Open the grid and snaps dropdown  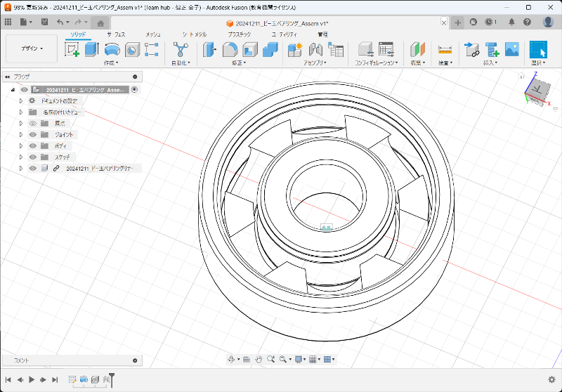coord(314,359)
